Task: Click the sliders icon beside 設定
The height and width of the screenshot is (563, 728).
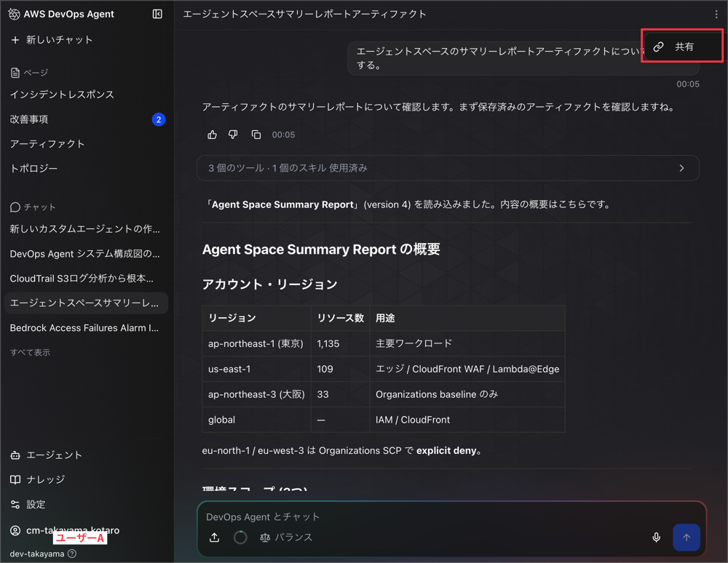Action: click(15, 505)
